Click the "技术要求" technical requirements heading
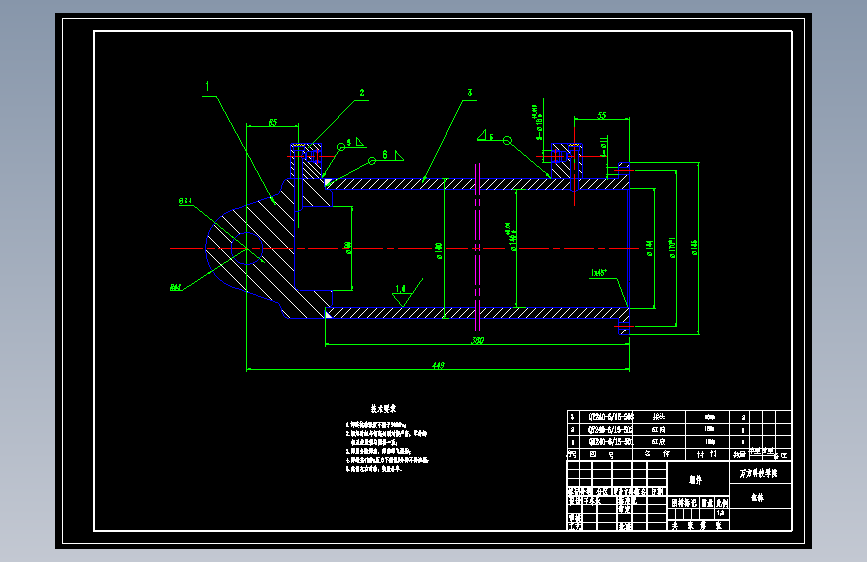 (383, 409)
